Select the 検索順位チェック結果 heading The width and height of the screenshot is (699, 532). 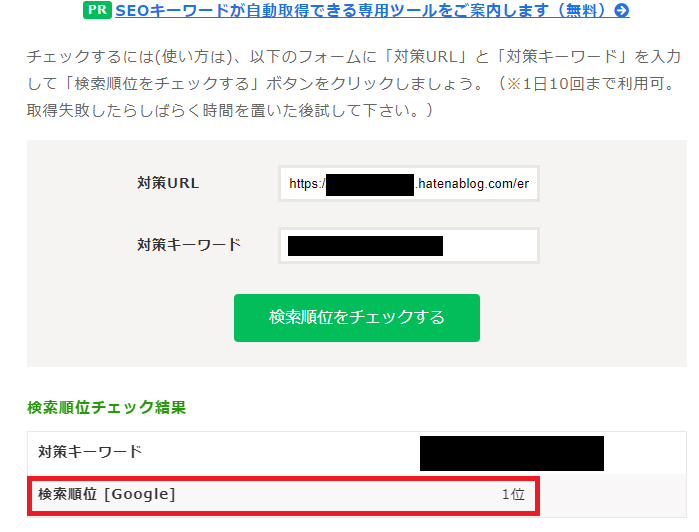[107, 407]
